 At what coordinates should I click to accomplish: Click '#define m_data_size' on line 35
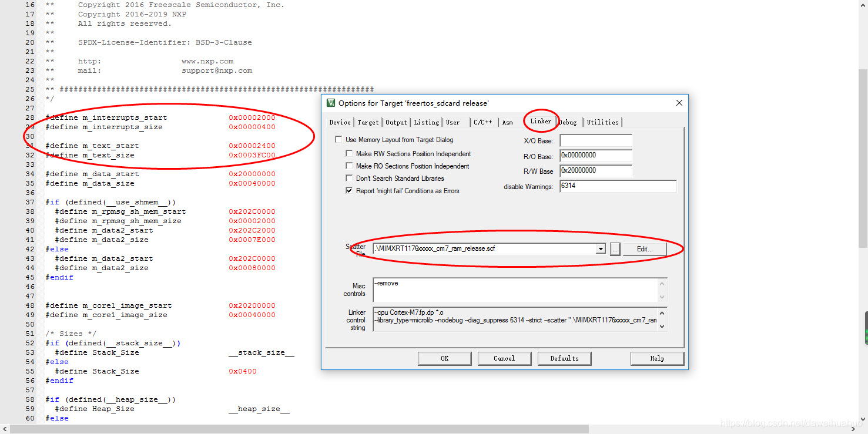pyautogui.click(x=90, y=183)
